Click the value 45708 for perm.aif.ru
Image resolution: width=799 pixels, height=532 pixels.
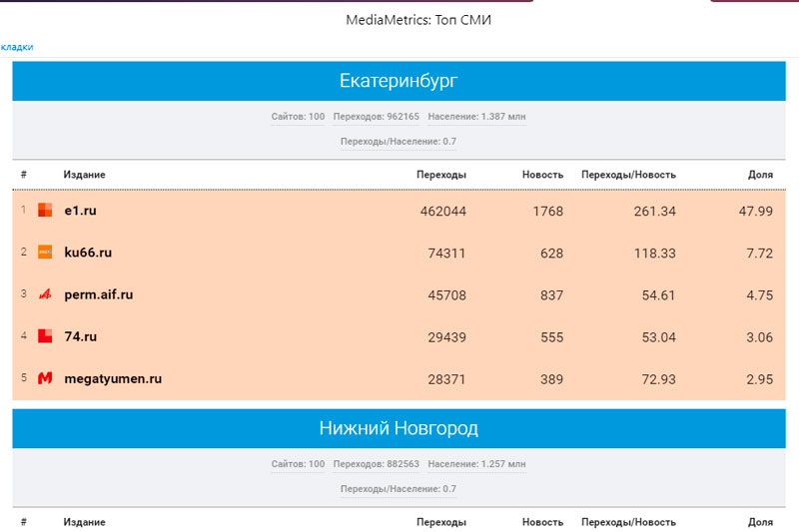click(446, 295)
